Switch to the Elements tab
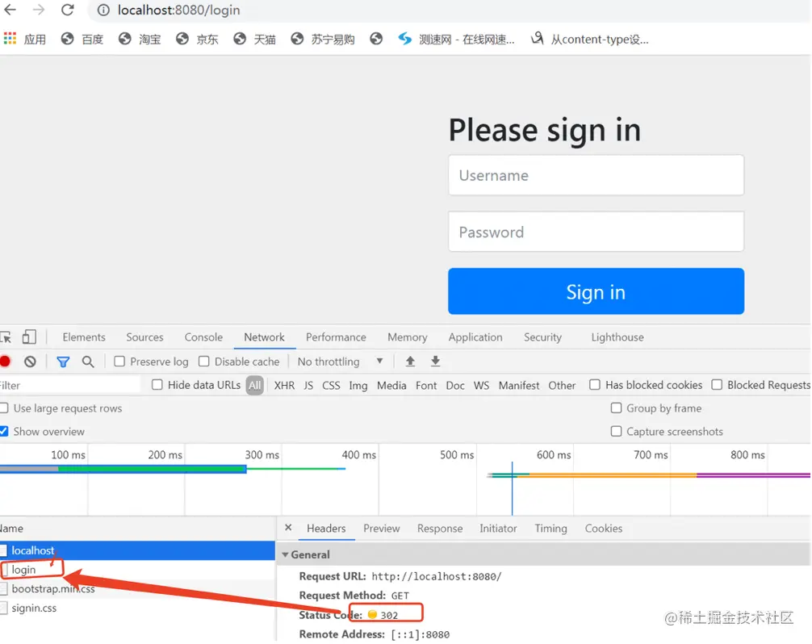The width and height of the screenshot is (812, 644). pyautogui.click(x=84, y=337)
